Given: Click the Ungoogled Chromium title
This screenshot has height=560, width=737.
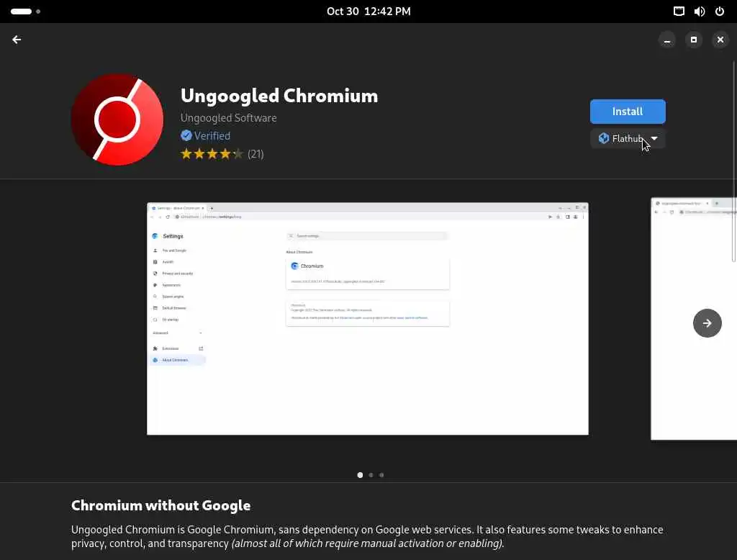Looking at the screenshot, I should 279,96.
